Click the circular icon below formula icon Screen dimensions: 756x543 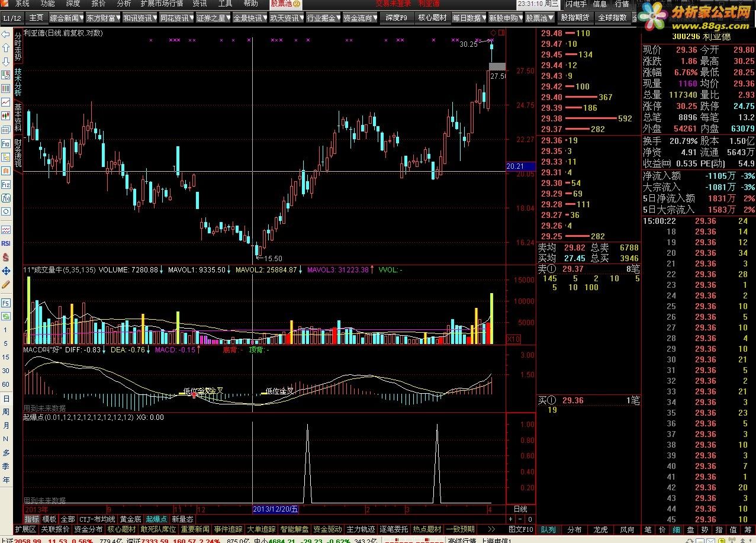coord(6,211)
